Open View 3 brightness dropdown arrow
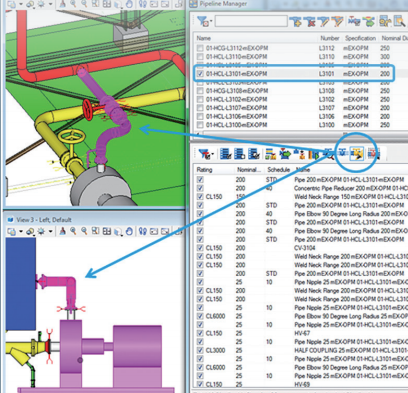The height and width of the screenshot is (393, 408). pos(50,231)
